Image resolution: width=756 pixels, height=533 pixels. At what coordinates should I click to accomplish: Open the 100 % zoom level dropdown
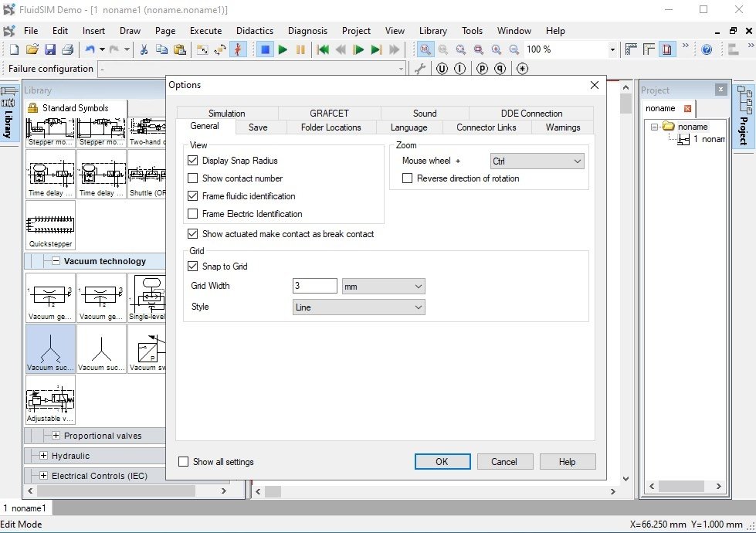612,49
